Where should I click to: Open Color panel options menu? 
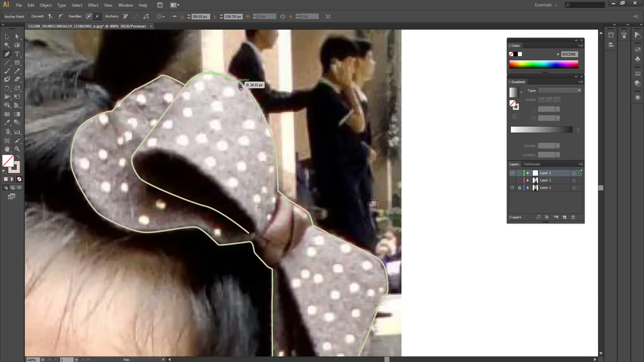(x=580, y=46)
